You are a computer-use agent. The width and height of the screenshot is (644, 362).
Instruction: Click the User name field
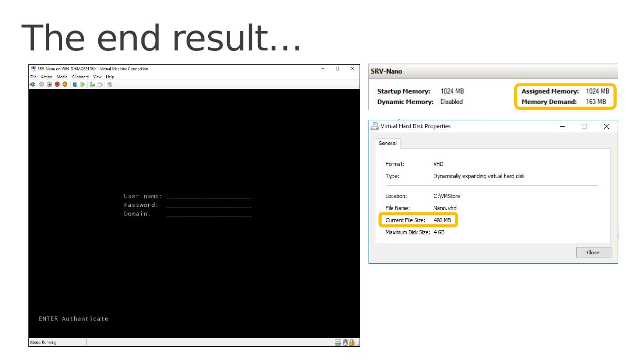click(209, 196)
